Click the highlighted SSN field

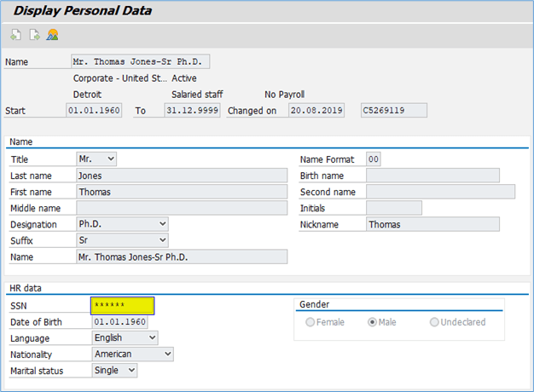pos(123,306)
